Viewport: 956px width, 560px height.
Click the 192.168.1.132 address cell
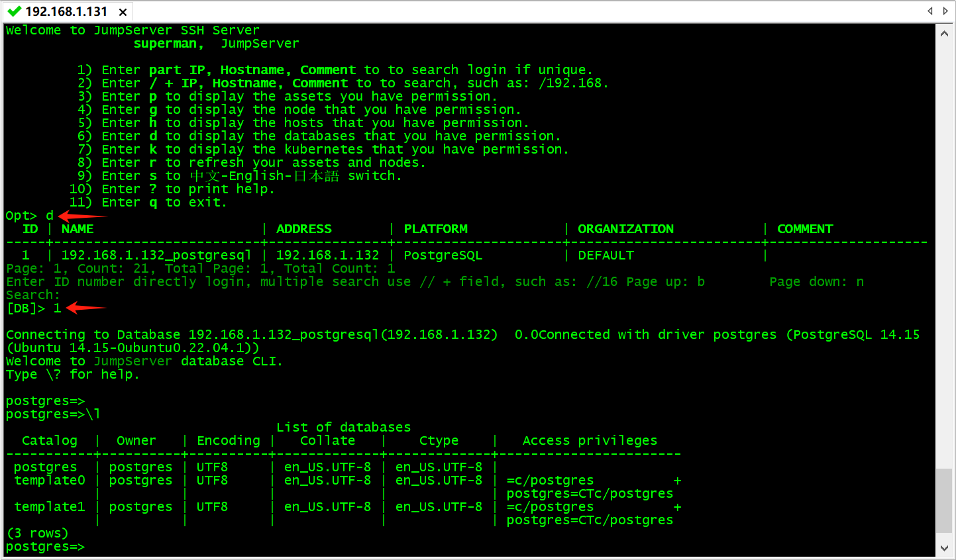click(x=328, y=256)
